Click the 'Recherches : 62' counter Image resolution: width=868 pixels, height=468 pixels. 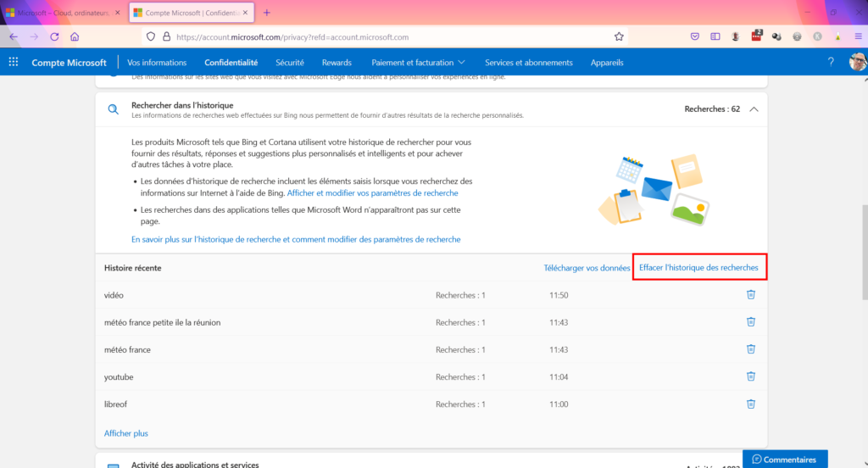[712, 109]
